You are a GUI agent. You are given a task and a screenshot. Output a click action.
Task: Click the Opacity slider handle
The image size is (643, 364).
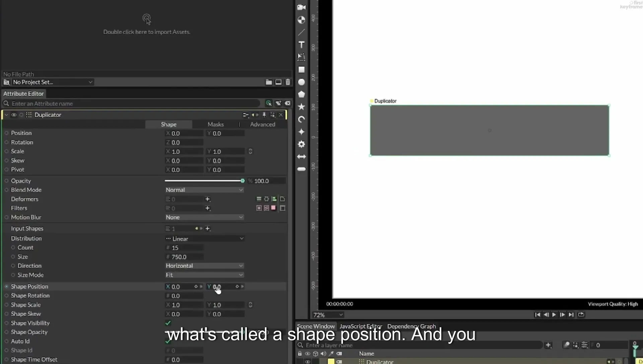point(242,181)
